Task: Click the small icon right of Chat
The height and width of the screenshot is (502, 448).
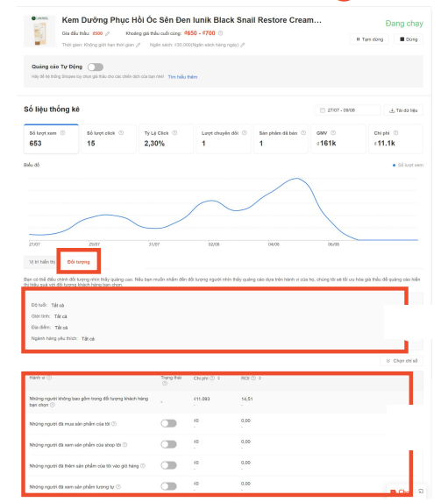Action: click(x=421, y=491)
